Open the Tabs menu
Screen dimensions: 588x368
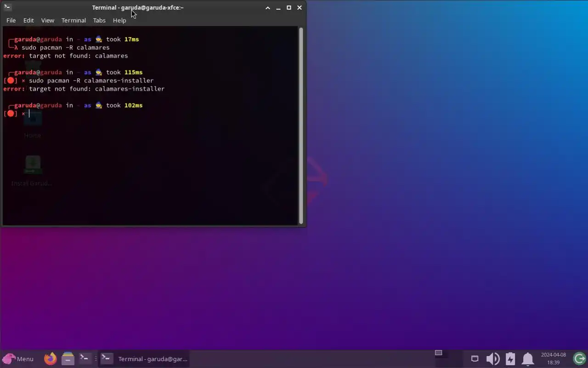[99, 20]
